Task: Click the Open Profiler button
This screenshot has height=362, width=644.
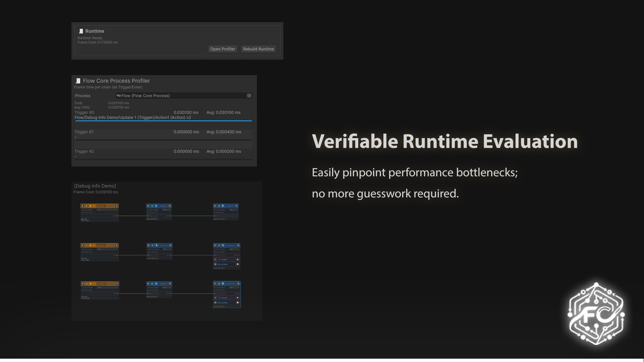Action: (x=223, y=49)
